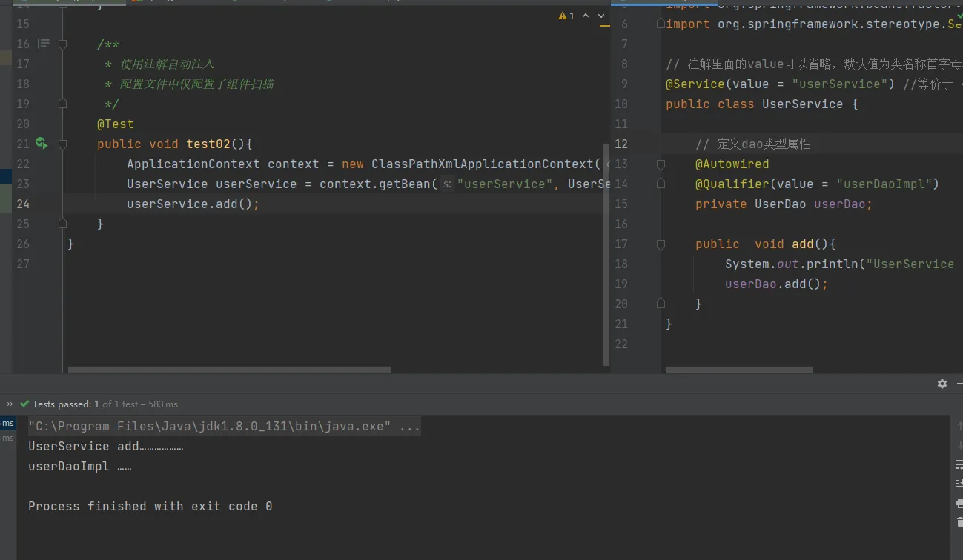
Task: Click 'UserService add' console output line
Action: tap(105, 447)
